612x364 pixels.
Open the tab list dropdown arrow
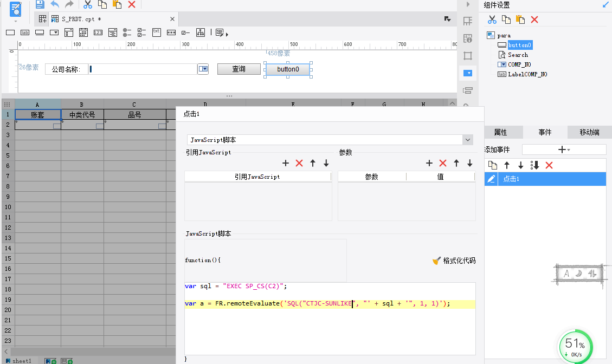point(447,19)
